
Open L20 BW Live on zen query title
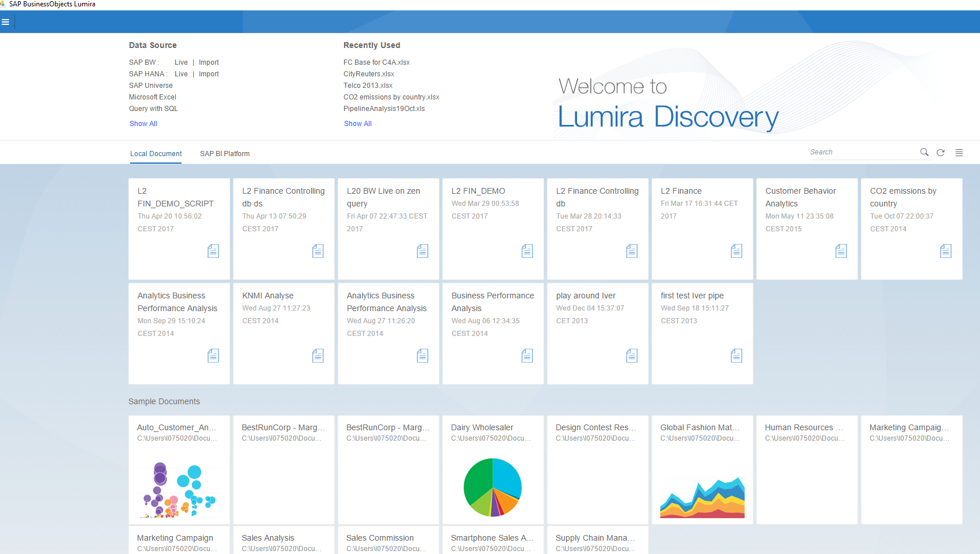click(x=383, y=197)
